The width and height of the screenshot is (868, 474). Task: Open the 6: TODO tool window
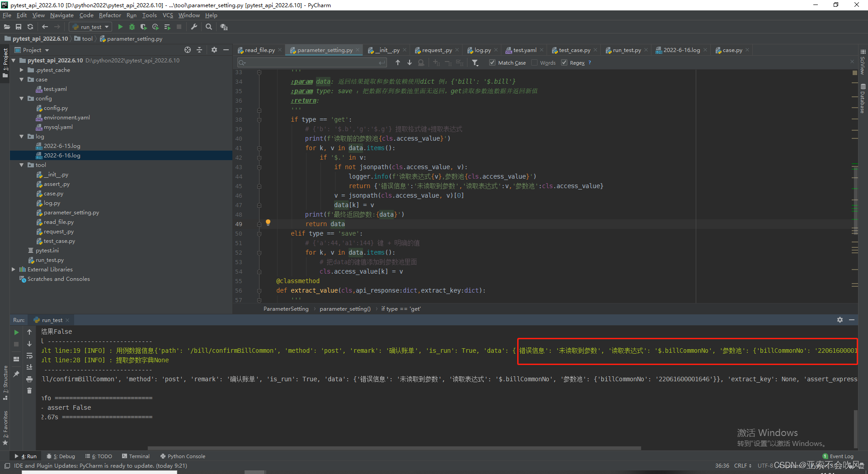[98, 456]
